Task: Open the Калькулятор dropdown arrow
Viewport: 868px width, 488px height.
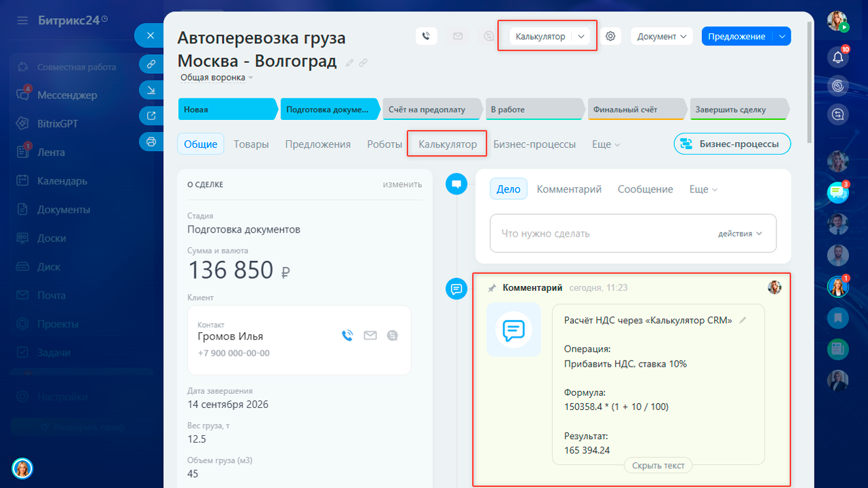Action: (581, 37)
